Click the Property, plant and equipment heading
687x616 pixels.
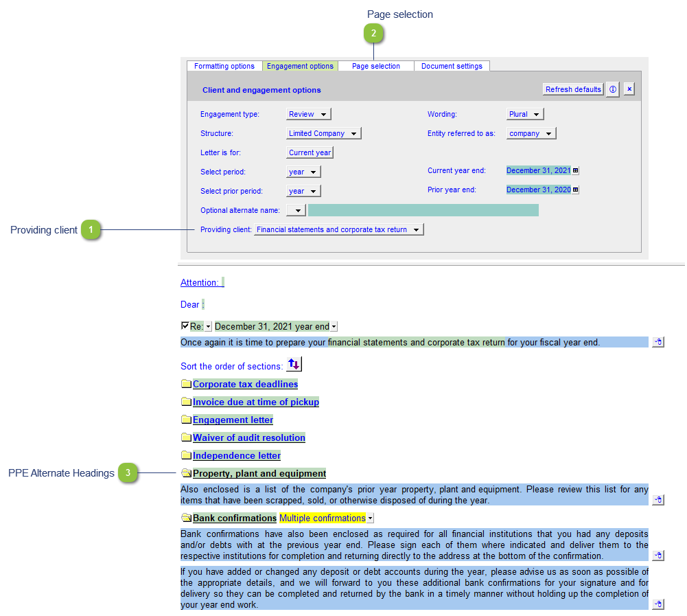pos(259,474)
